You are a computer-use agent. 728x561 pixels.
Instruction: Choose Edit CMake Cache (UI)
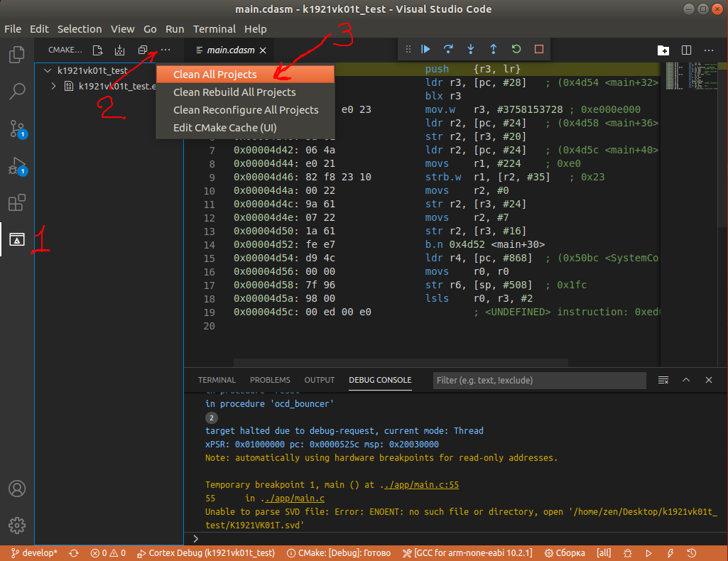pos(245,128)
